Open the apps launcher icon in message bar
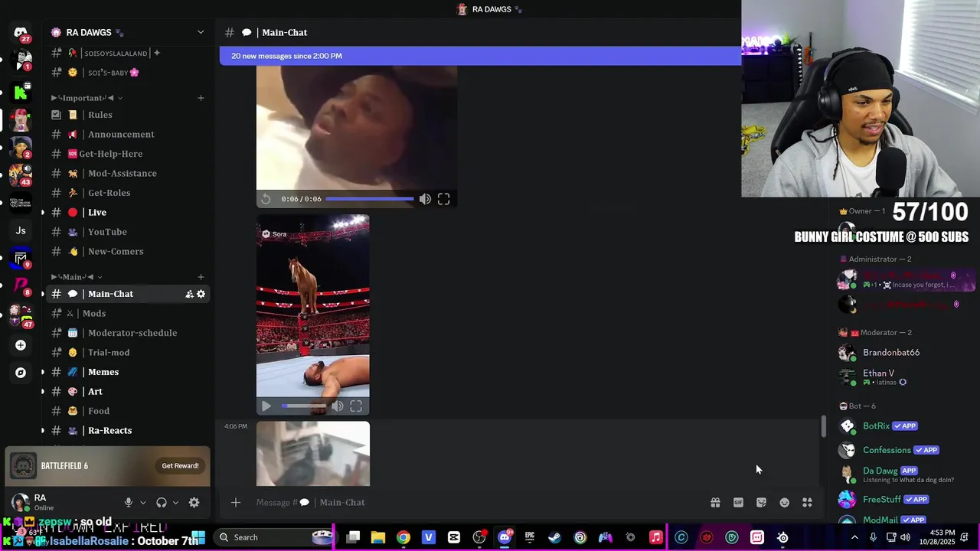980x551 pixels. [807, 503]
